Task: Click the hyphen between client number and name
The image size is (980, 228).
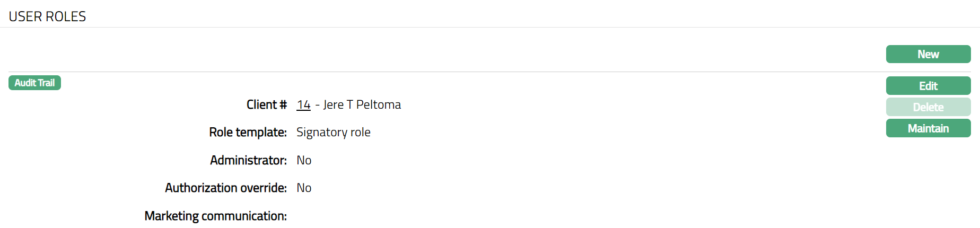Action: click(317, 105)
